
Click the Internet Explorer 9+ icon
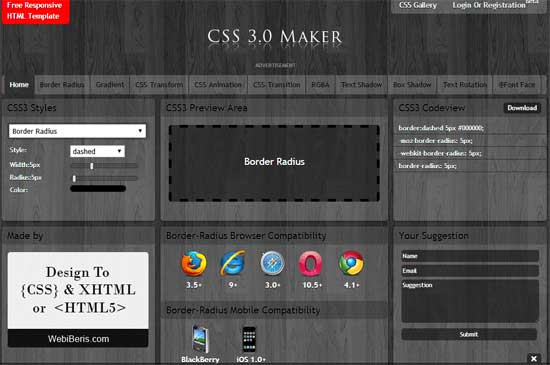233,263
